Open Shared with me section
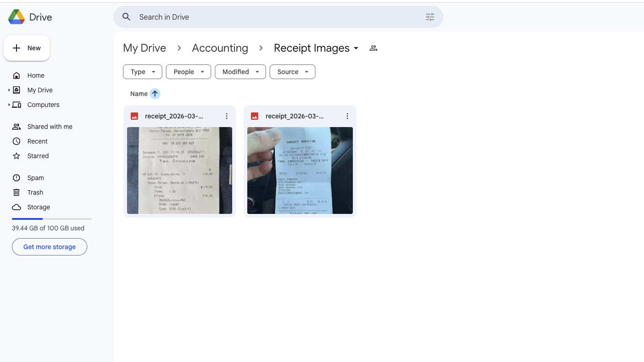Viewport: 644px width, 362px height. (49, 127)
